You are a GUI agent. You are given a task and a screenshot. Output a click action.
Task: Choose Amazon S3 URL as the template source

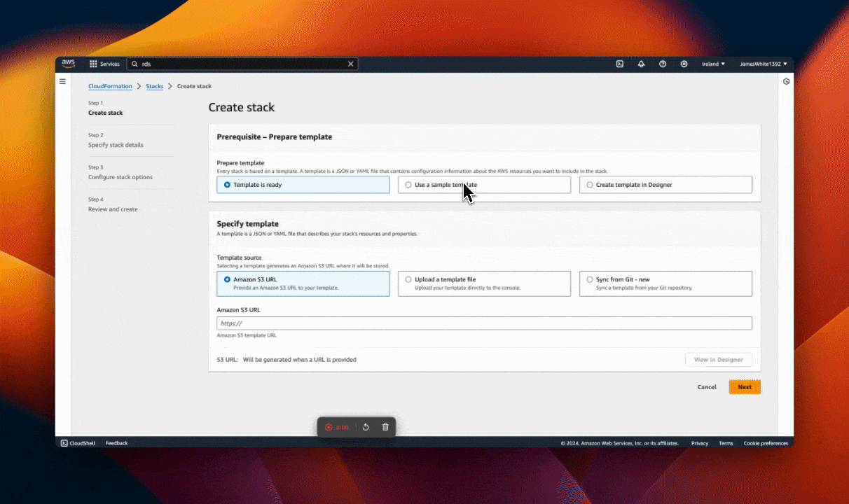pos(303,283)
